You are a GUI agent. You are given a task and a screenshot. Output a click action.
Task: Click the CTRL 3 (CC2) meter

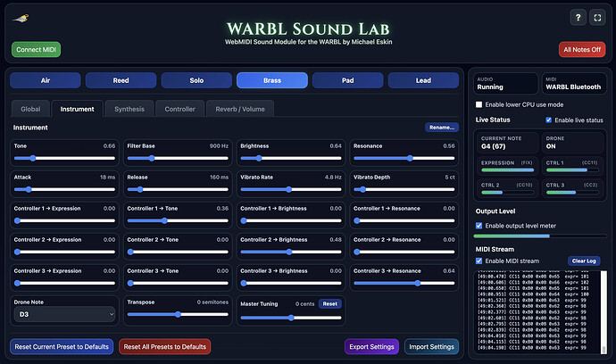tap(572, 188)
